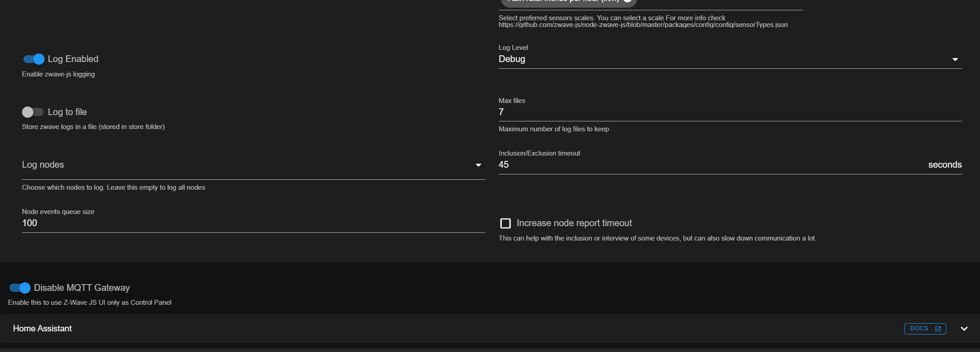Open the Log Level select showing Debug
980x352 pixels.
point(720,59)
